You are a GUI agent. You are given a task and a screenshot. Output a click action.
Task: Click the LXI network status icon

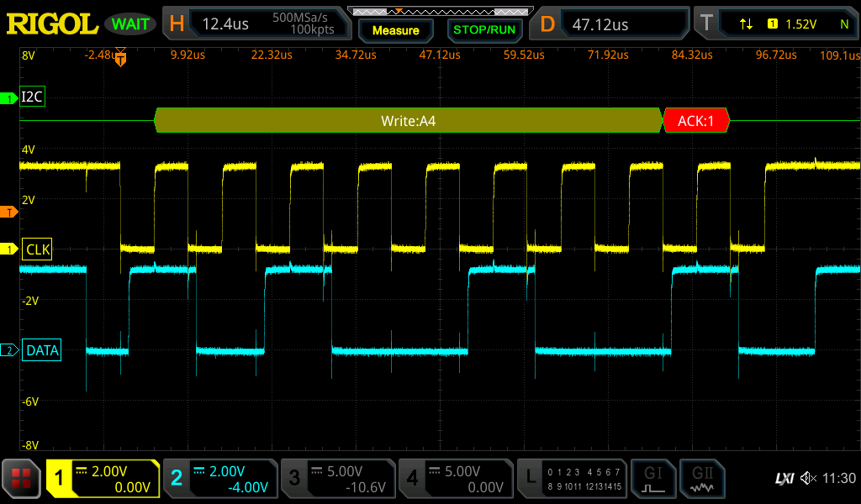pyautogui.click(x=784, y=479)
